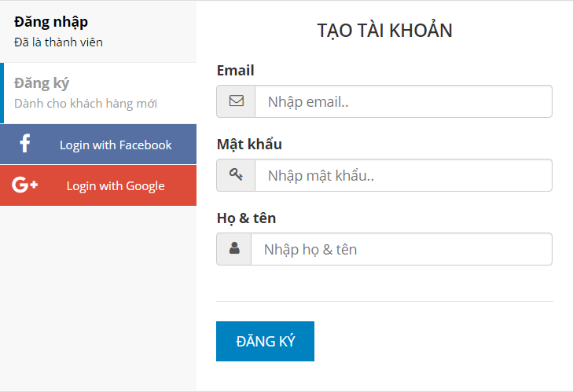Choose Login with Facebook
This screenshot has height=392, width=573.
[x=98, y=145]
